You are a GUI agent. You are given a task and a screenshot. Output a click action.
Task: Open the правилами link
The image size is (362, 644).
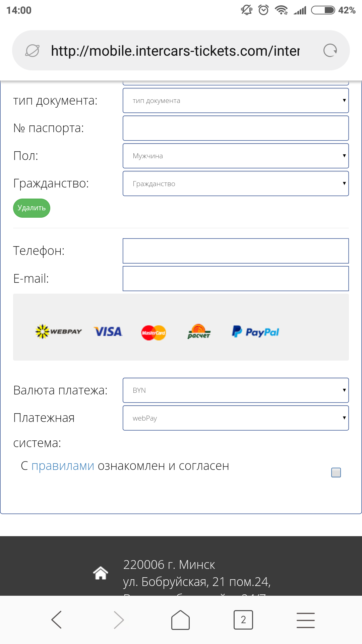coord(63,466)
